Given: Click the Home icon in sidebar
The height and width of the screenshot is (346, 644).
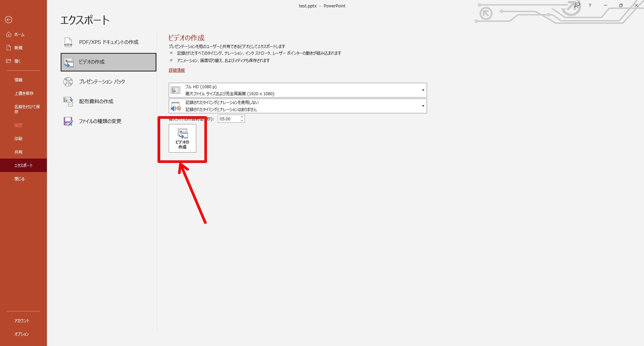Looking at the screenshot, I should [x=9, y=34].
